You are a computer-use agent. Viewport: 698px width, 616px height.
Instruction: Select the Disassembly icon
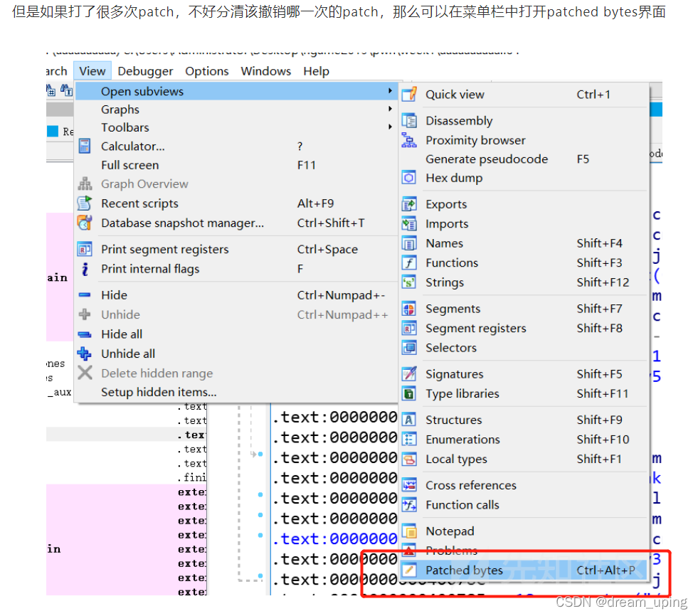tap(409, 120)
